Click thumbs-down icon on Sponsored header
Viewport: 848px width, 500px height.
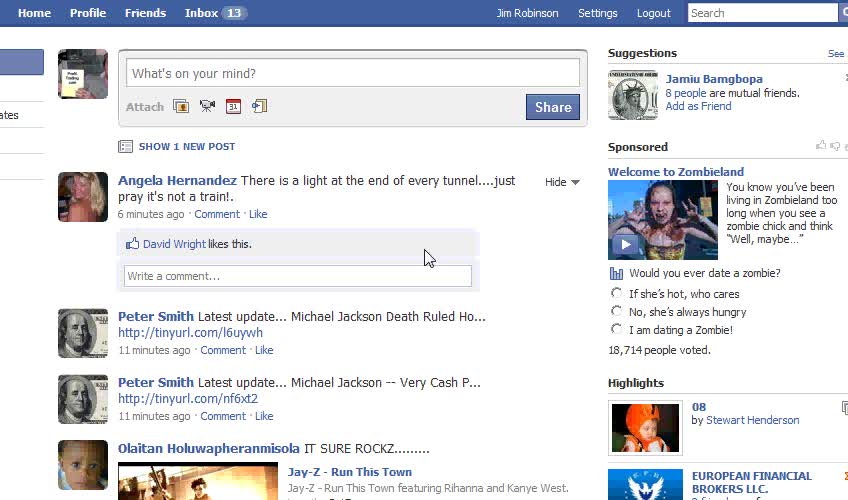pyautogui.click(x=835, y=146)
